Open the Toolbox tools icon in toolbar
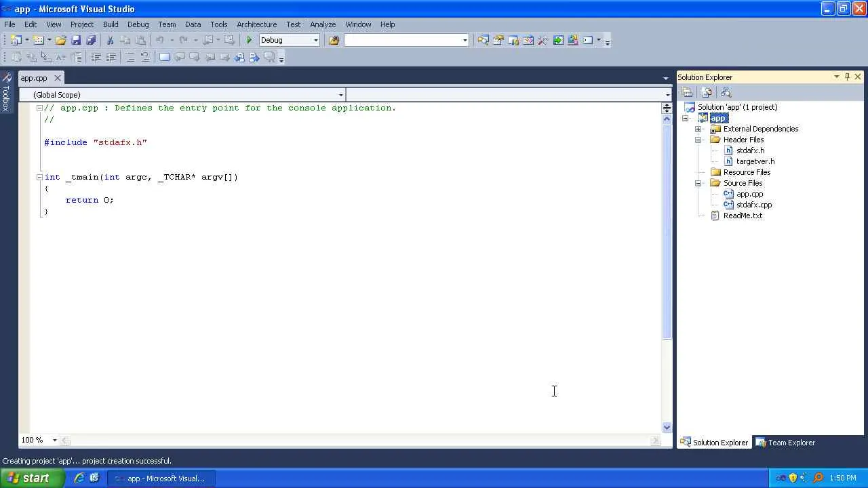 (543, 40)
